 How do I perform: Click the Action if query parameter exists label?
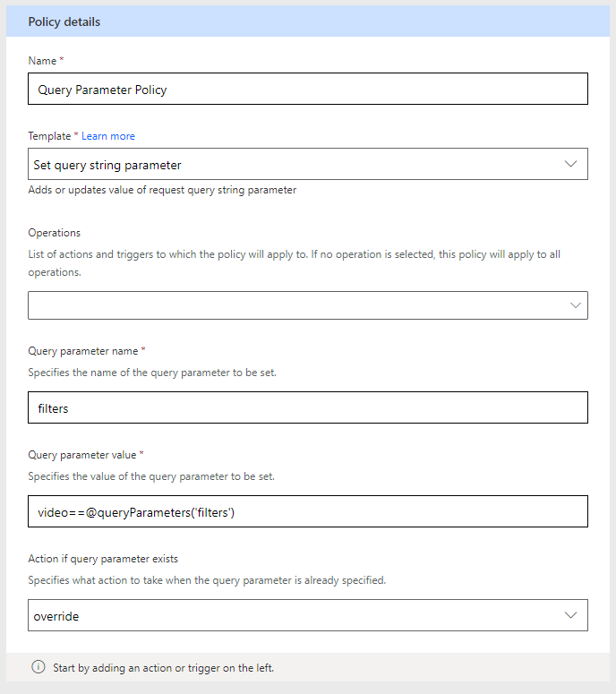[x=103, y=559]
